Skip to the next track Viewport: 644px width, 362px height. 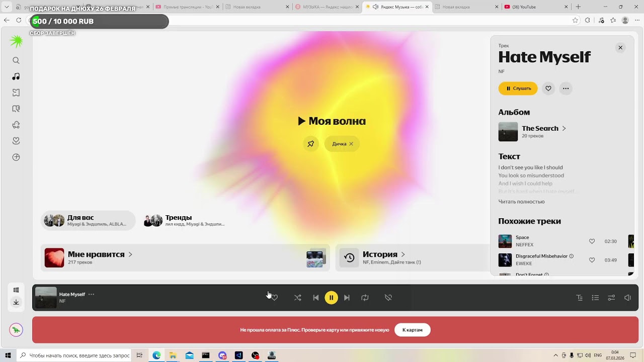point(347,298)
